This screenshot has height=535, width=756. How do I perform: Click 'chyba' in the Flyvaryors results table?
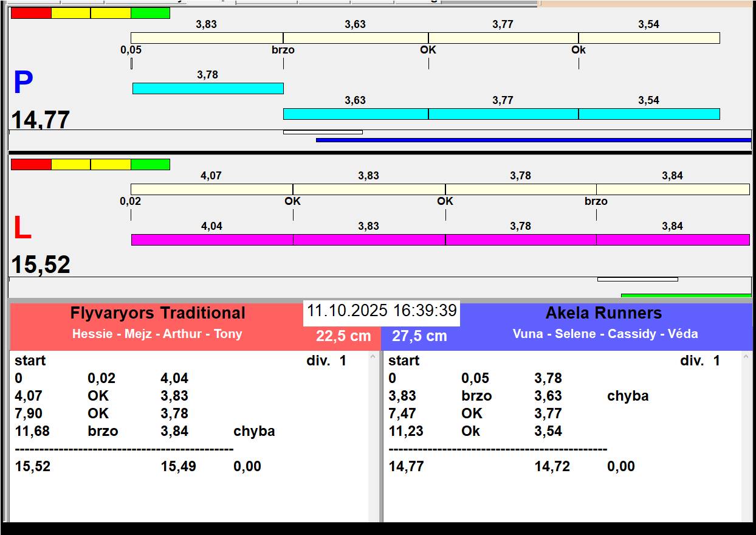[254, 431]
